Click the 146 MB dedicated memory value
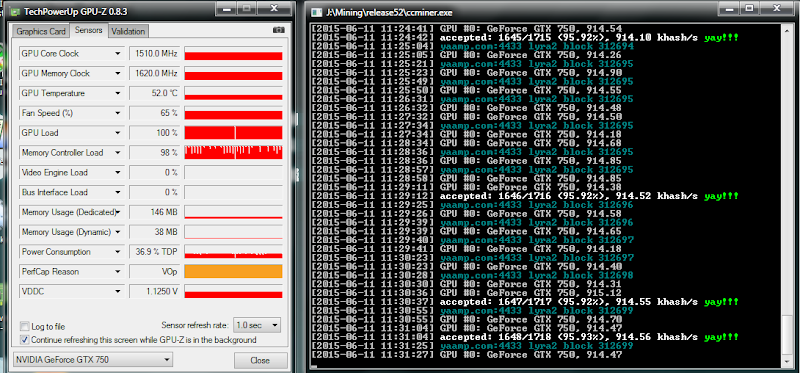 (155, 212)
